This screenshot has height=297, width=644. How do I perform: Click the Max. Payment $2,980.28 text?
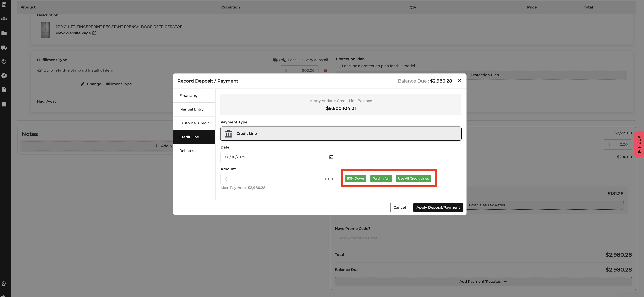pyautogui.click(x=243, y=188)
